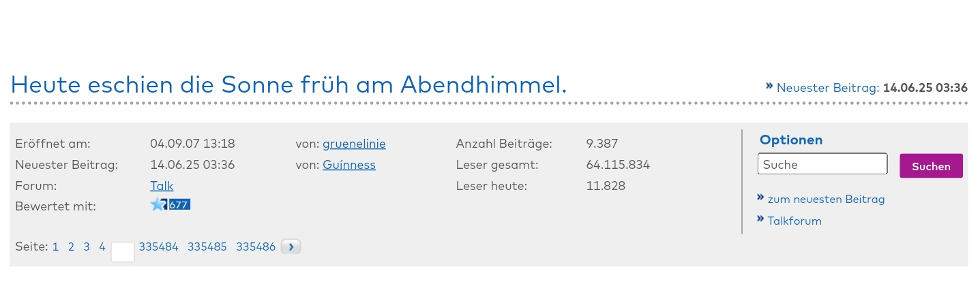Click the 677 rating count badge

click(179, 204)
